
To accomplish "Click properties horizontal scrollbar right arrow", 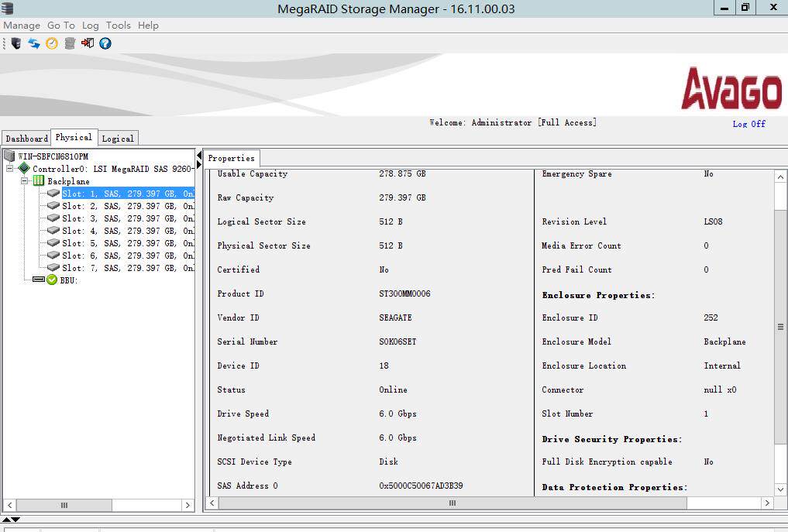I will [767, 503].
